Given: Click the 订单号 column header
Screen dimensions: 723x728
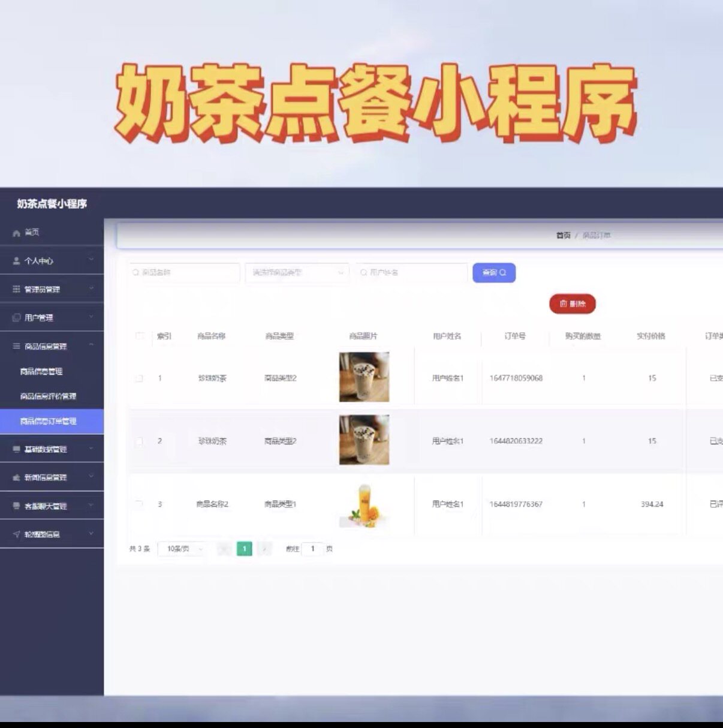Looking at the screenshot, I should click(x=515, y=336).
